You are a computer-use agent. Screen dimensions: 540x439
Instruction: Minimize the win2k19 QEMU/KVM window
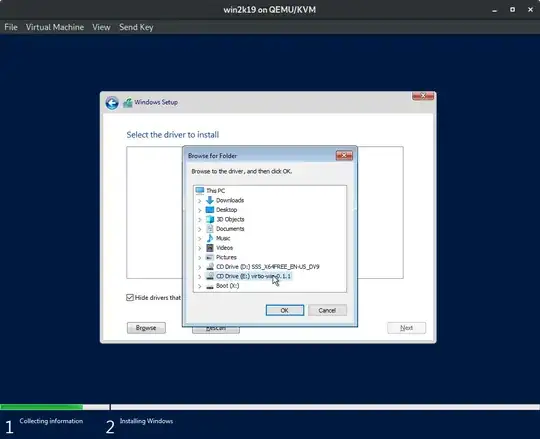click(495, 10)
